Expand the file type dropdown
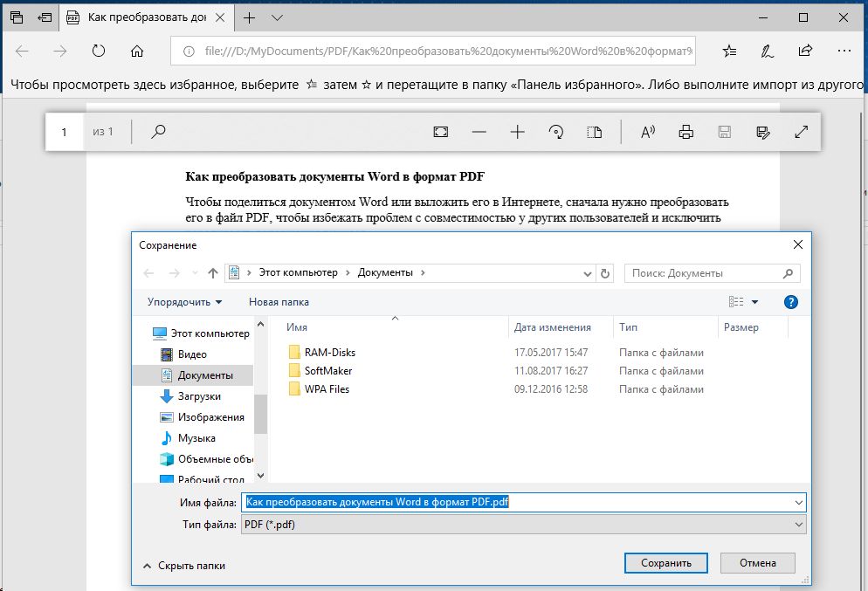868x591 pixels. tap(799, 525)
